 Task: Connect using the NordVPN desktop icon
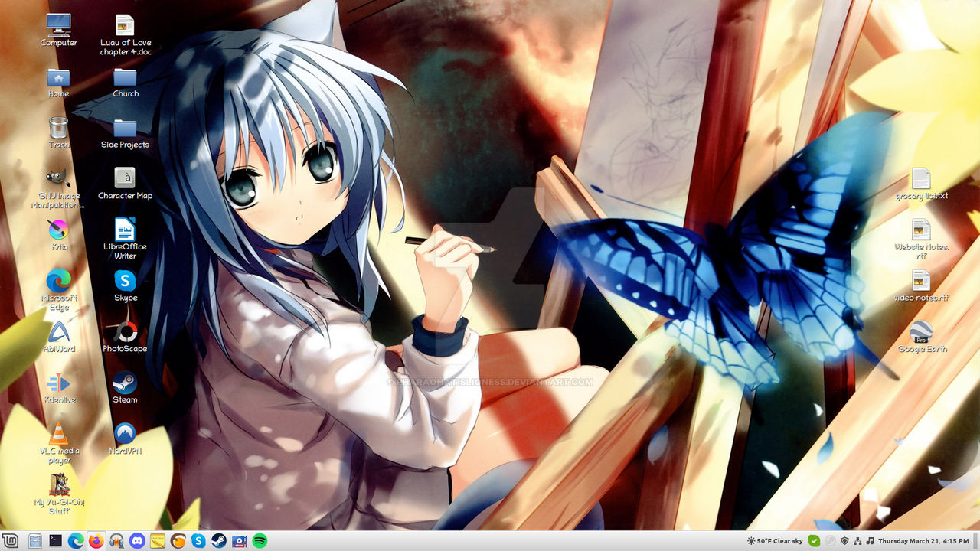(x=125, y=432)
